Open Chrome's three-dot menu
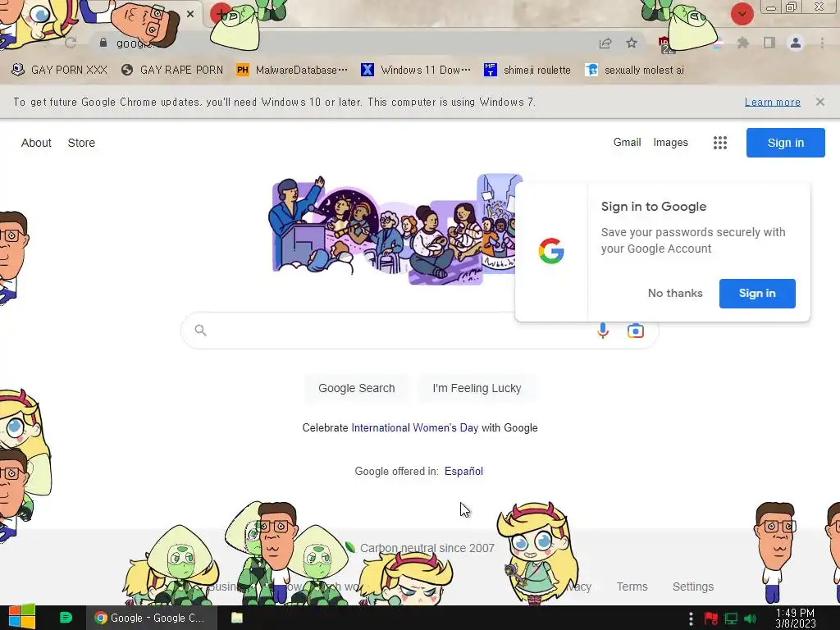The width and height of the screenshot is (840, 630). (x=822, y=43)
